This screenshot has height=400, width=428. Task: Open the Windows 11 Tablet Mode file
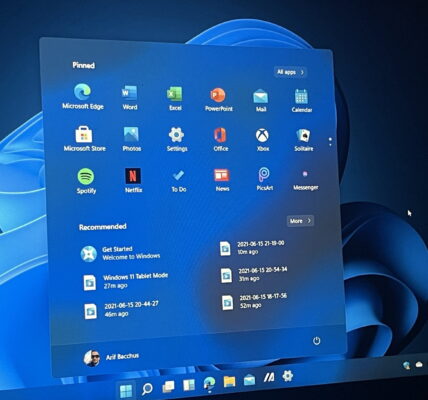[x=125, y=281]
